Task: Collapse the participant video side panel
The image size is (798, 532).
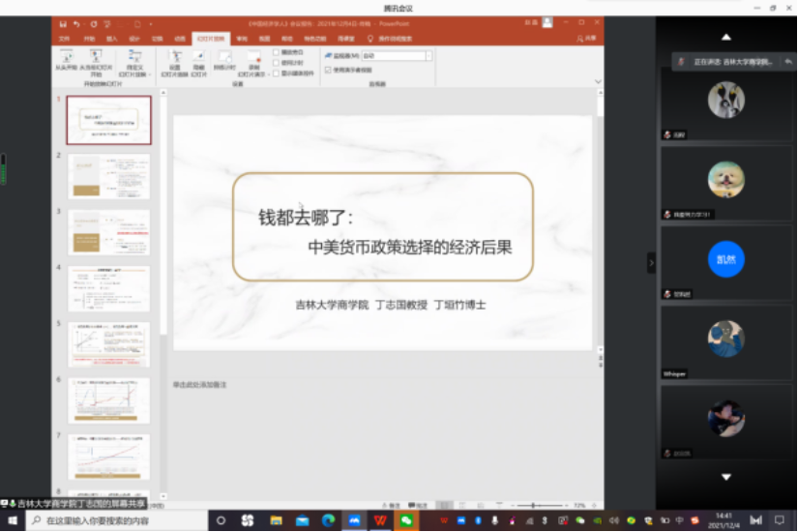Action: (x=651, y=262)
